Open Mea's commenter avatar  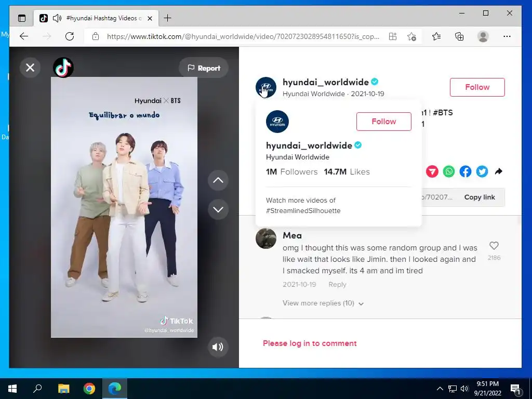(x=265, y=238)
